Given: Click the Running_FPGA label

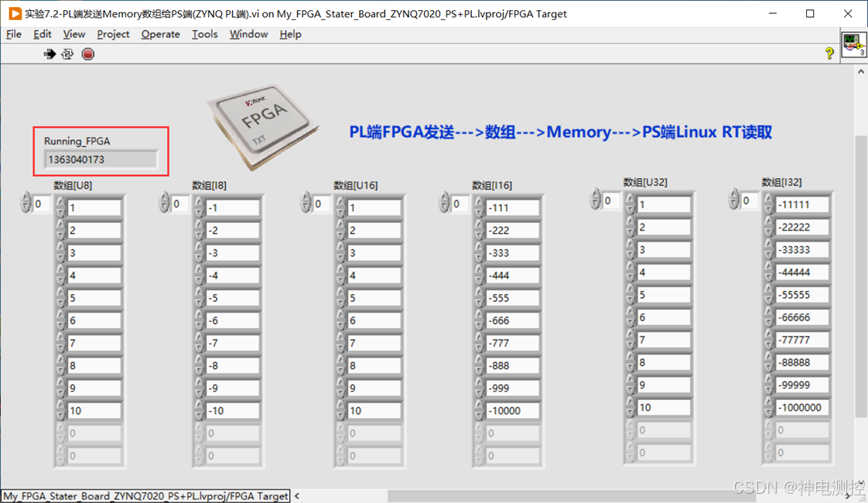Looking at the screenshot, I should coord(77,141).
